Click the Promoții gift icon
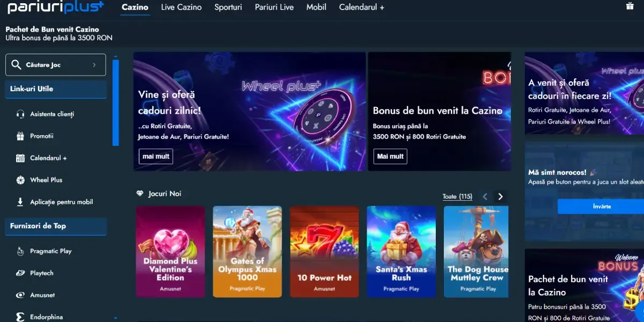The image size is (644, 322). coord(20,136)
